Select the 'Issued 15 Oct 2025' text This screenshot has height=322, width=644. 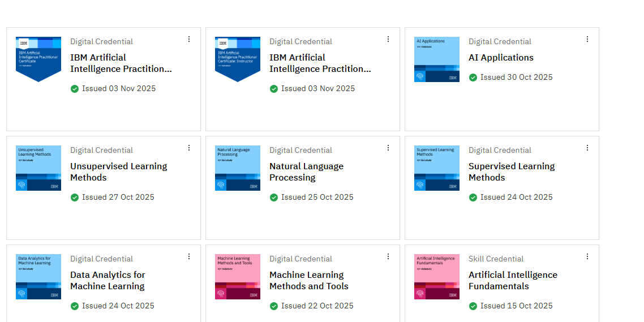tap(517, 306)
